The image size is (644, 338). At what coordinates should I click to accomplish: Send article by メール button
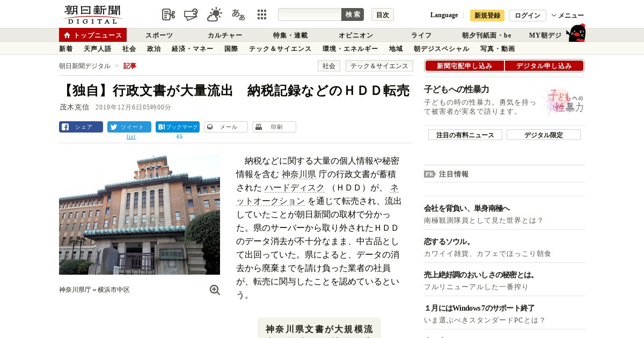click(226, 127)
